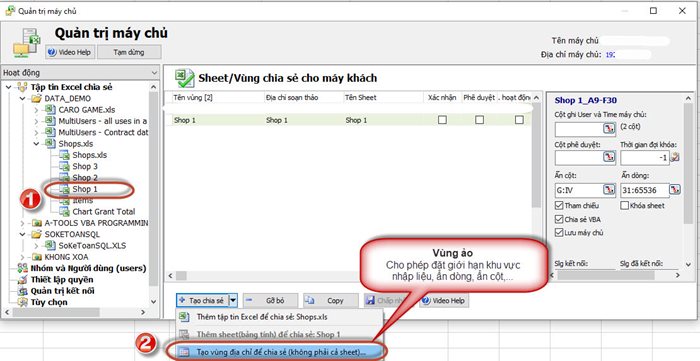Click the sheet icon beside Shop 3

(65, 166)
